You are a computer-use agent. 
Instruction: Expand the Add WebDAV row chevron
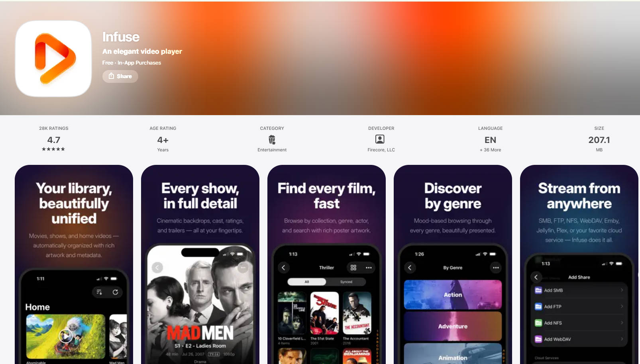tap(622, 339)
